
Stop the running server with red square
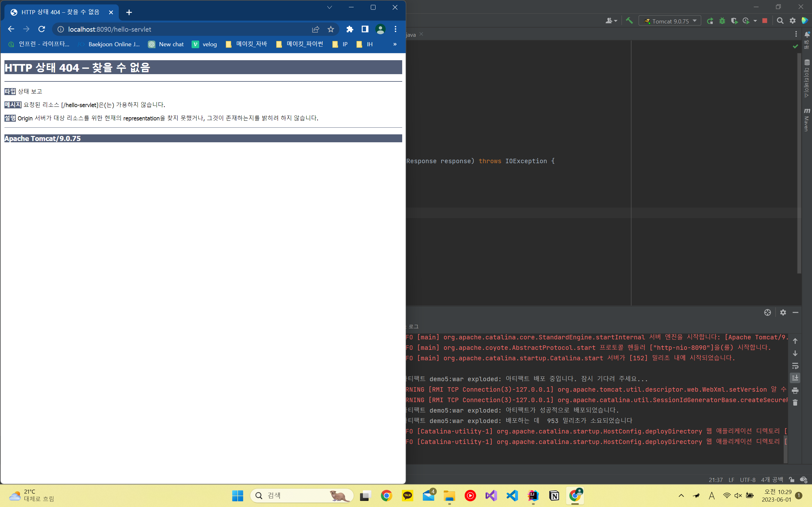tap(765, 21)
